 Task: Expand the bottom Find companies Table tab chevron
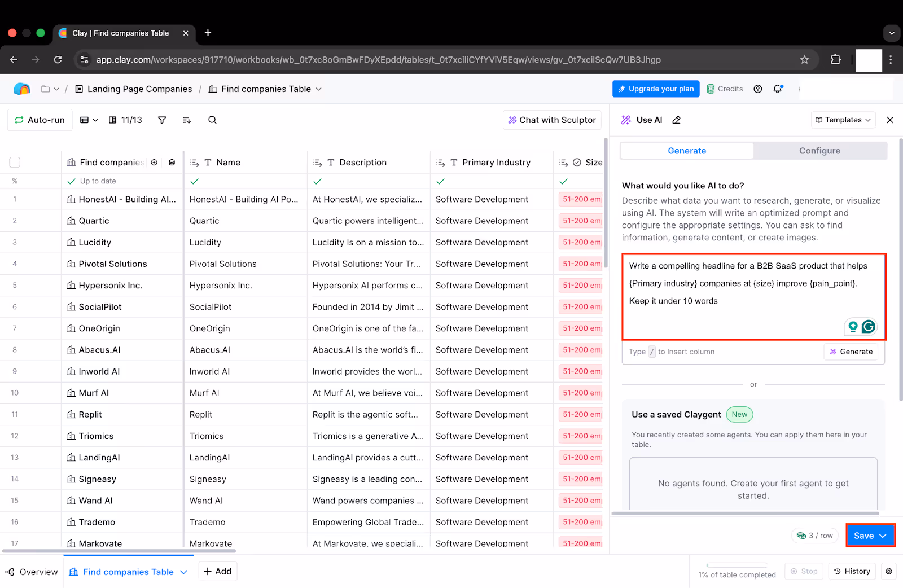(183, 572)
